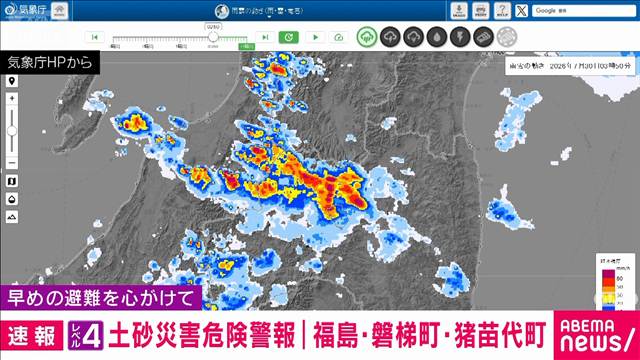Click the map zoom slider handle
Screen dimensions: 640x360
(12, 131)
